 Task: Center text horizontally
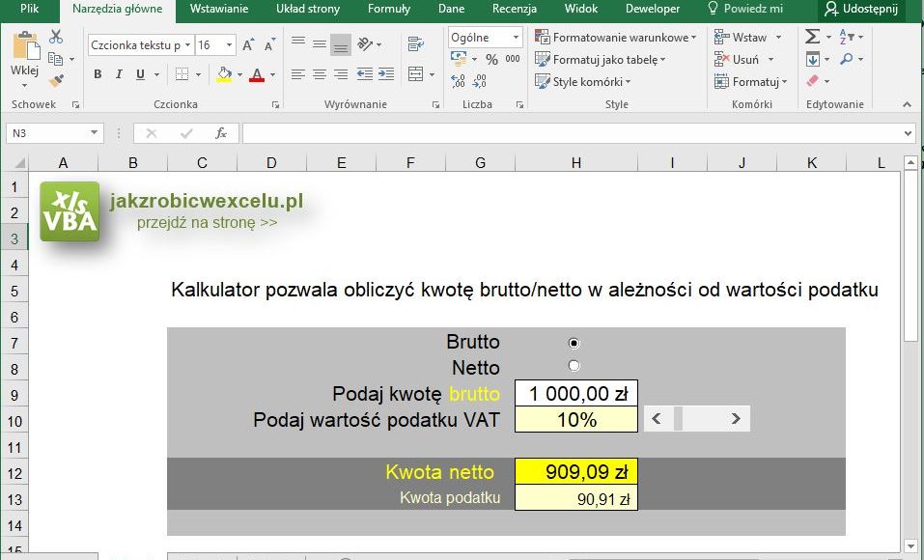tap(320, 74)
